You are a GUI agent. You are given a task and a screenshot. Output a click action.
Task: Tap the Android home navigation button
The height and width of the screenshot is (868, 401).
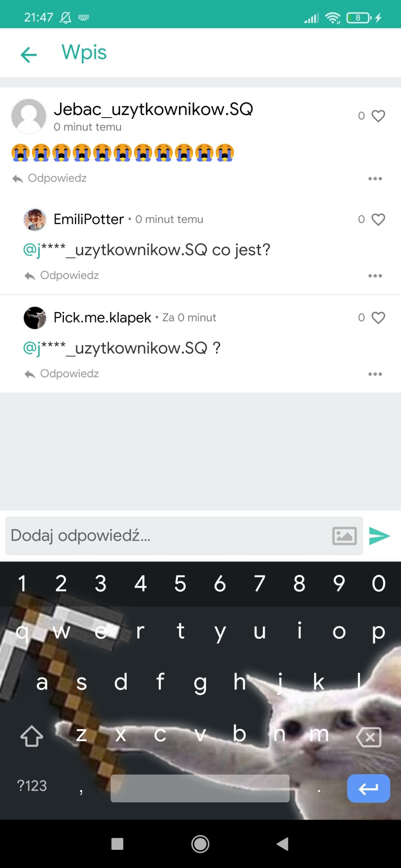200,844
